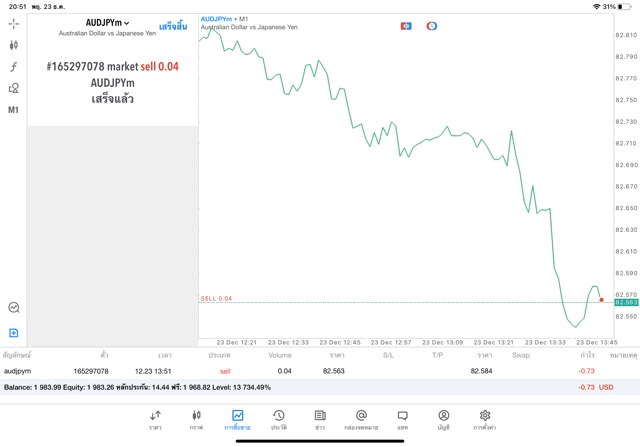This screenshot has width=640, height=447.
Task: Expand AUDJPYm symbol dropdown
Action: (x=107, y=23)
